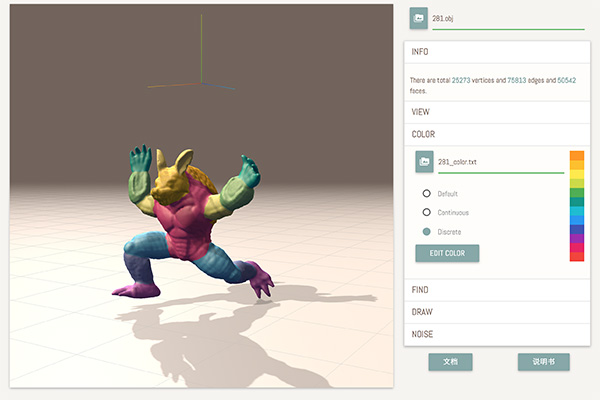Select the Default color mode radio

point(426,193)
